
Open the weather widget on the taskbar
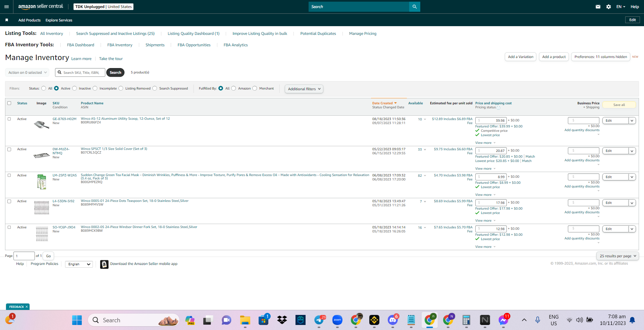[x=10, y=319]
